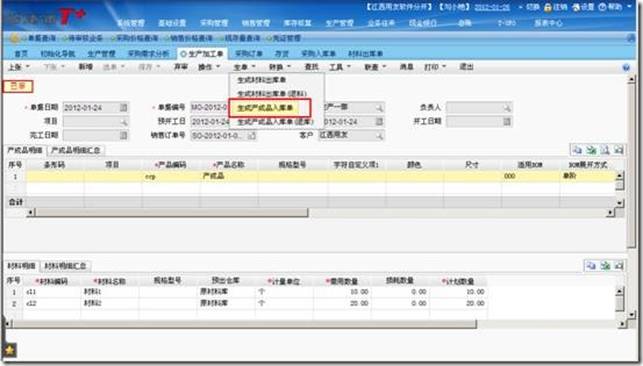This screenshot has height=366, width=643.
Task: Select 生成产成品入库单 (退库) menu entry
Action: [x=276, y=122]
